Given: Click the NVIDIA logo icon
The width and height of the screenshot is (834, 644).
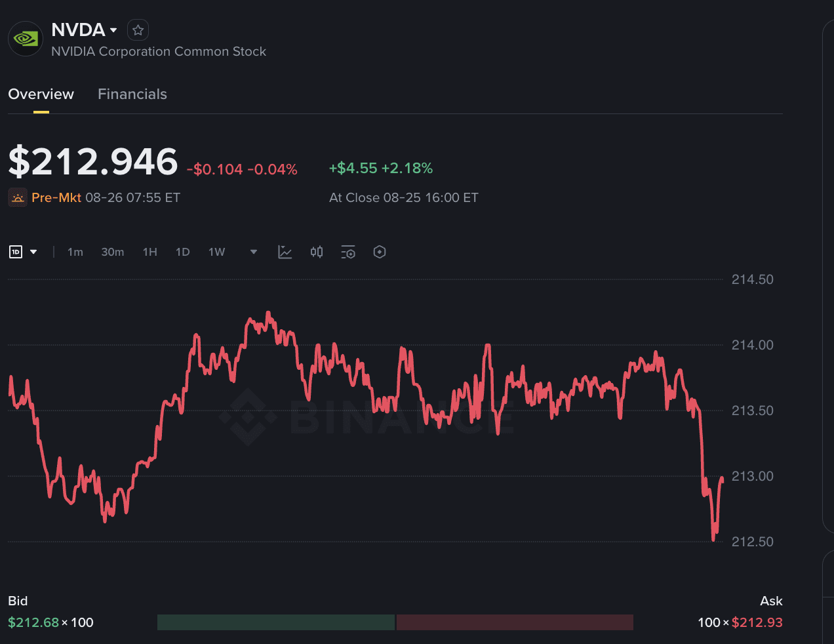Looking at the screenshot, I should pyautogui.click(x=26, y=39).
